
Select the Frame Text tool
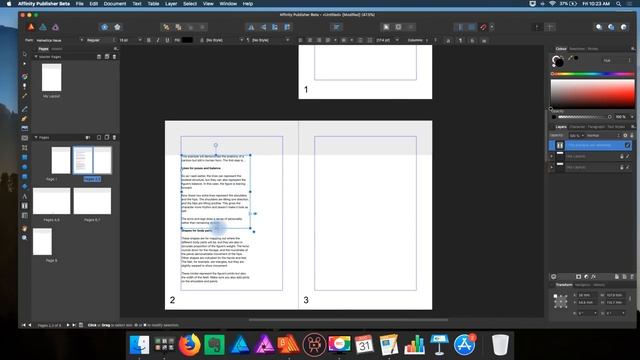tap(24, 206)
